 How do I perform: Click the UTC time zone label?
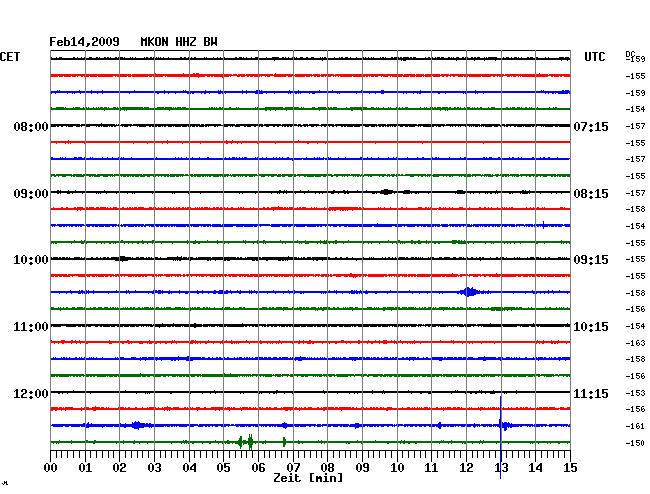[x=594, y=57]
